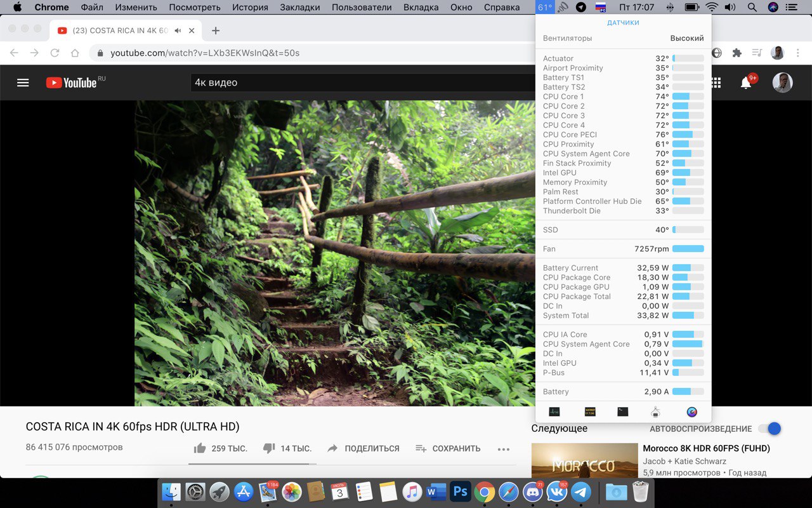Image resolution: width=812 pixels, height=508 pixels.
Task: Open YouTube notifications bell
Action: [x=746, y=83]
